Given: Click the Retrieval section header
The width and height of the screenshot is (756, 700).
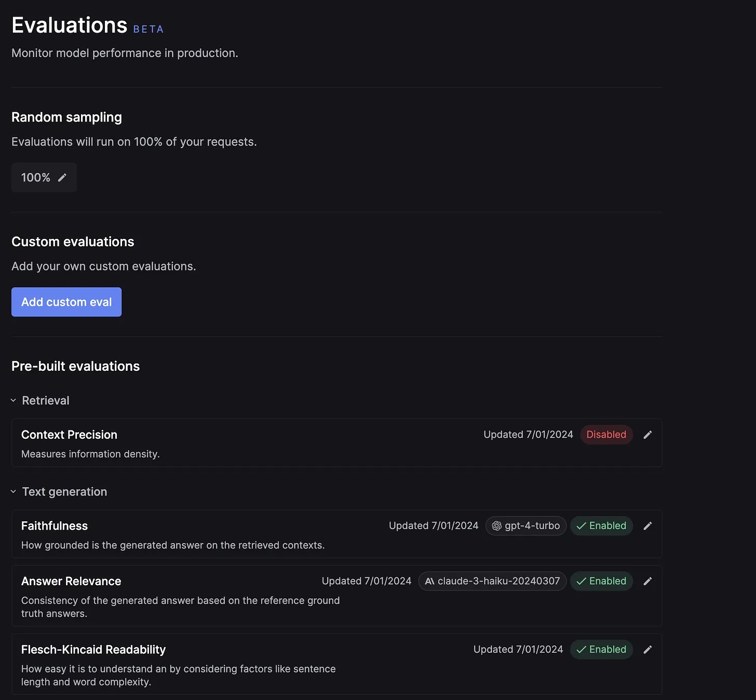Looking at the screenshot, I should tap(46, 400).
